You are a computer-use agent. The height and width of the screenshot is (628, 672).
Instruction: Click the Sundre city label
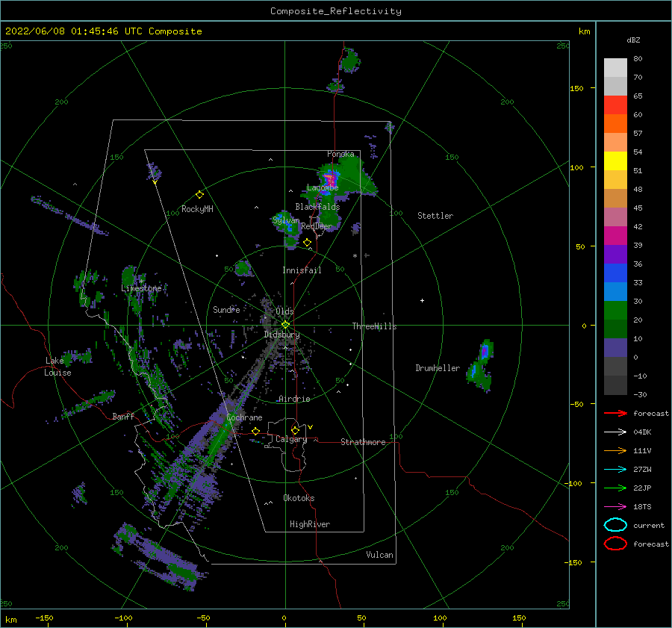point(226,309)
